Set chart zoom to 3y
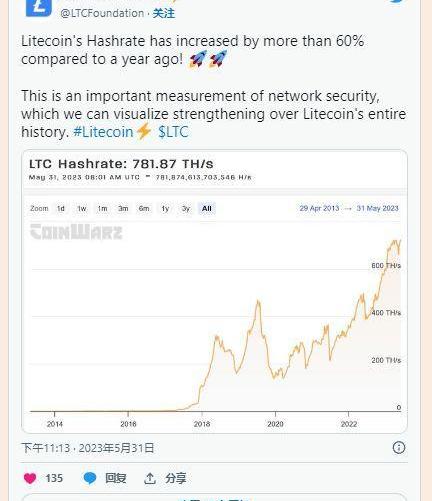The width and height of the screenshot is (432, 501). pyautogui.click(x=186, y=209)
